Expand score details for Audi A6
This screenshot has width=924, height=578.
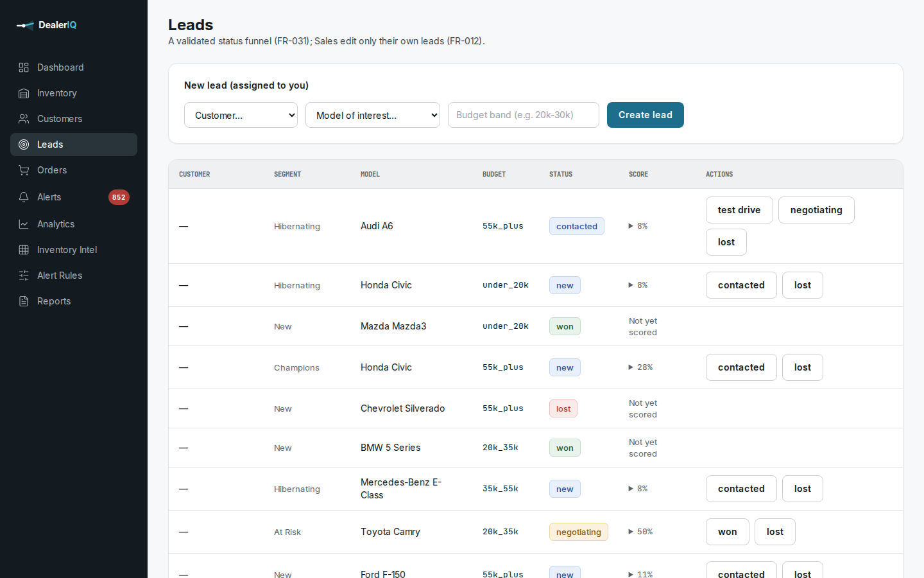(x=638, y=226)
